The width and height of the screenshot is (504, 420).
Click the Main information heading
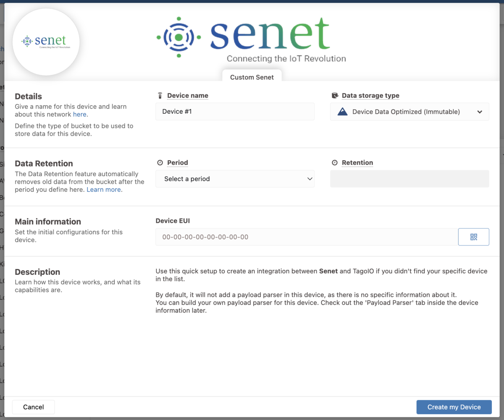48,222
